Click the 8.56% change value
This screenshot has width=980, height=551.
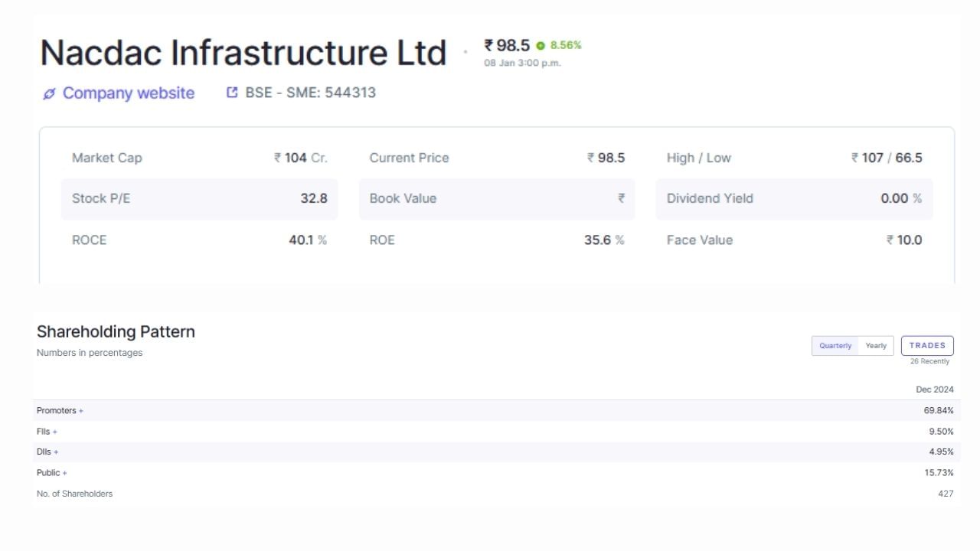pos(566,45)
